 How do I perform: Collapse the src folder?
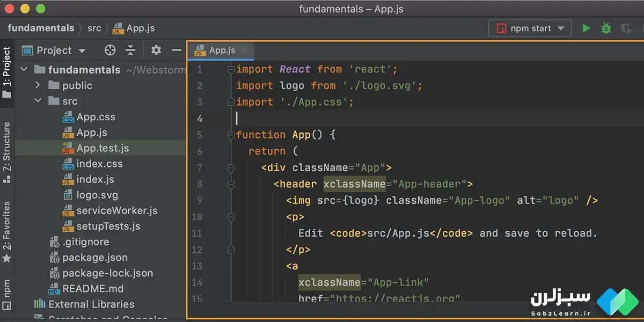tap(38, 101)
